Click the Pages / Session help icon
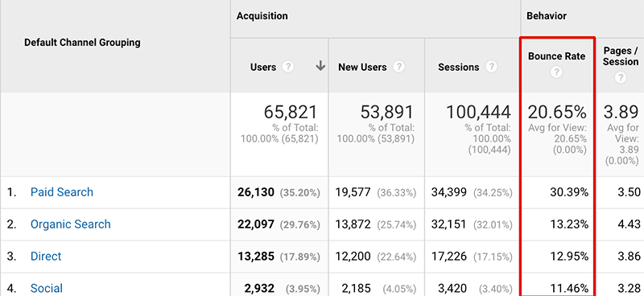This screenshot has width=644, height=296. [x=621, y=77]
